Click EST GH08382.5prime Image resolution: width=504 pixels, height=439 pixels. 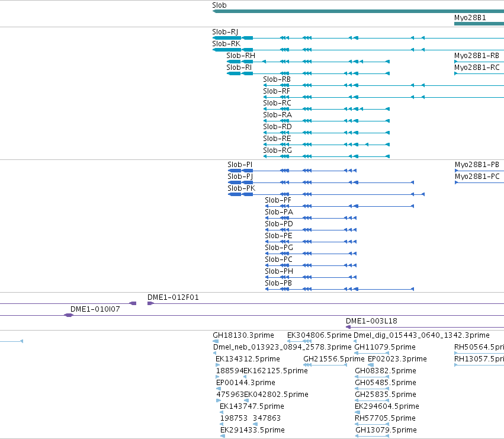pos(386,371)
